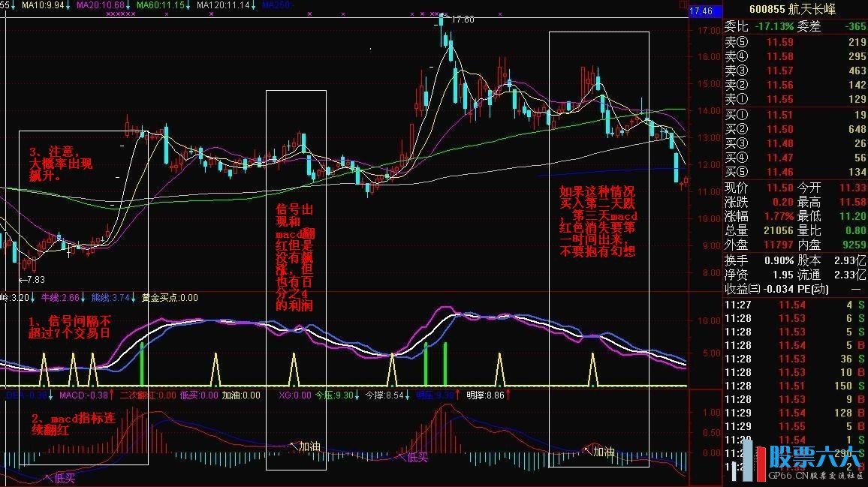Click the first green signal bar in indicator
This screenshot has height=487, width=868.
coord(141,364)
